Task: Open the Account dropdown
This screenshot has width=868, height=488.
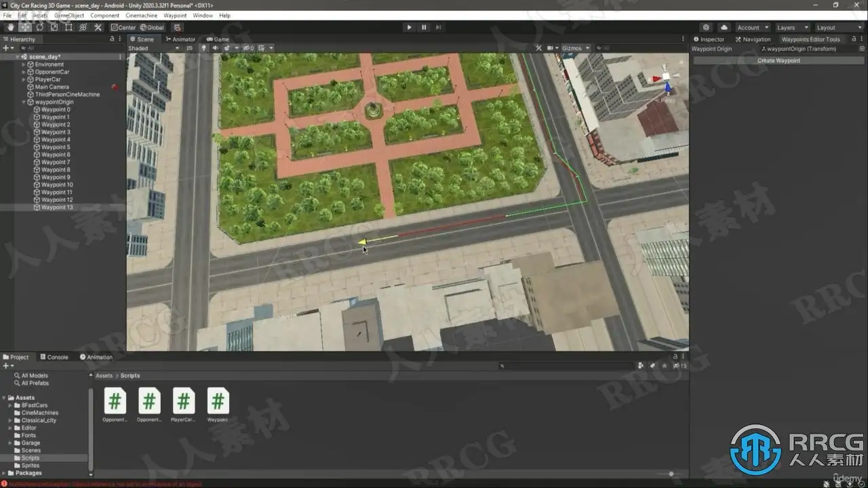Action: click(x=753, y=27)
